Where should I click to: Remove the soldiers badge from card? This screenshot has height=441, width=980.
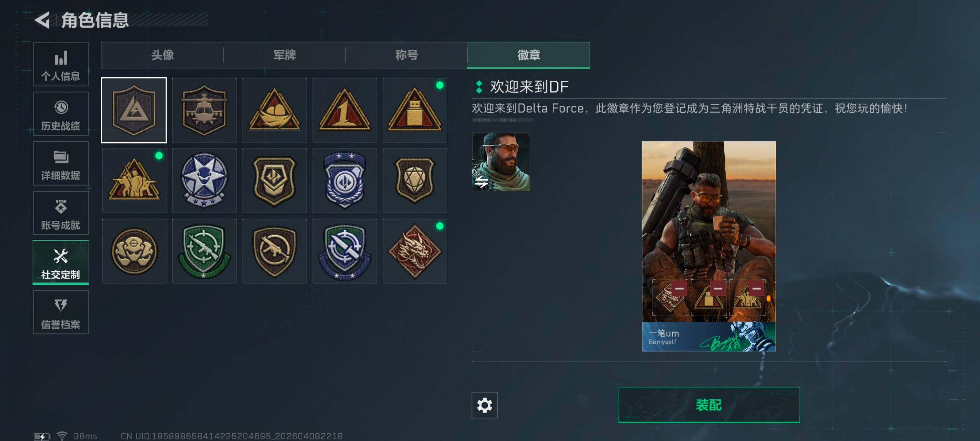(x=756, y=288)
